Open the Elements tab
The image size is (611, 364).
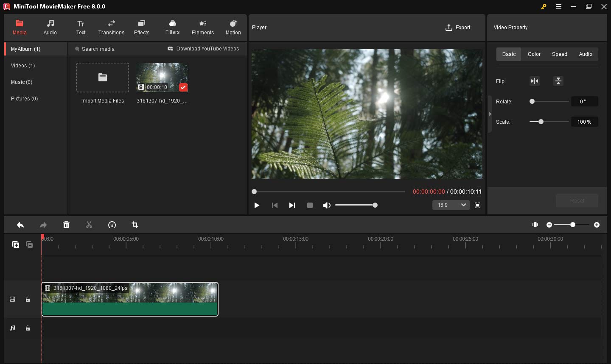(203, 27)
